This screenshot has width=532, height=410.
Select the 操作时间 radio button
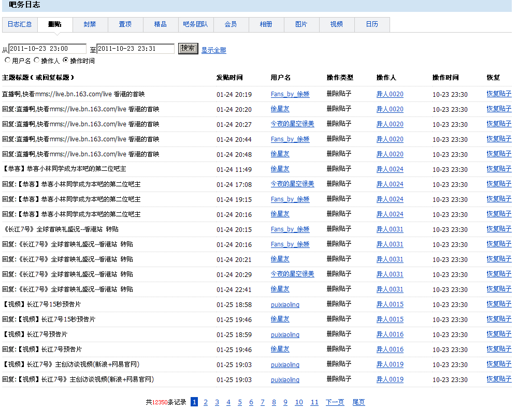pyautogui.click(x=65, y=61)
